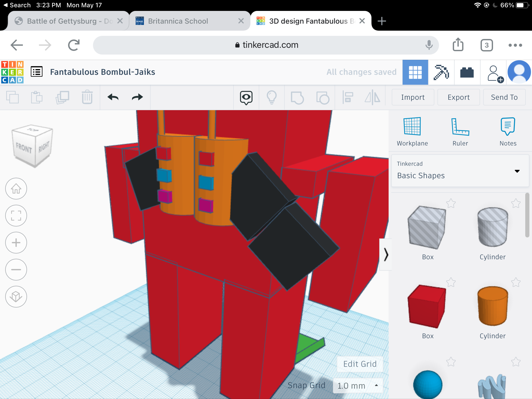This screenshot has height=399, width=532.
Task: Zoom in with the plus button
Action: click(x=16, y=243)
